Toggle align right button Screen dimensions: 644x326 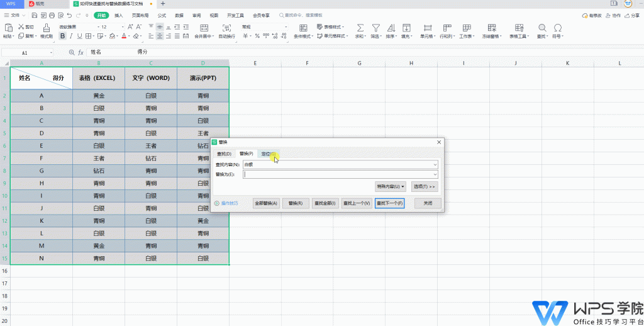point(169,36)
